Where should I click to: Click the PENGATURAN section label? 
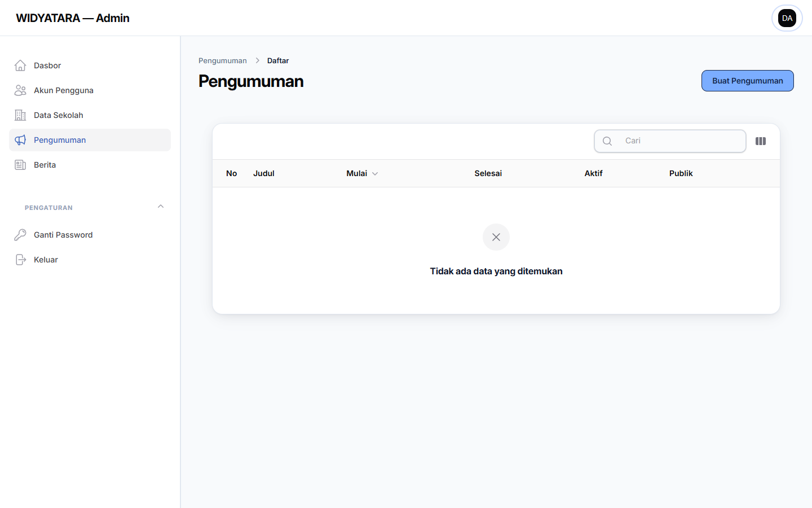[48, 208]
